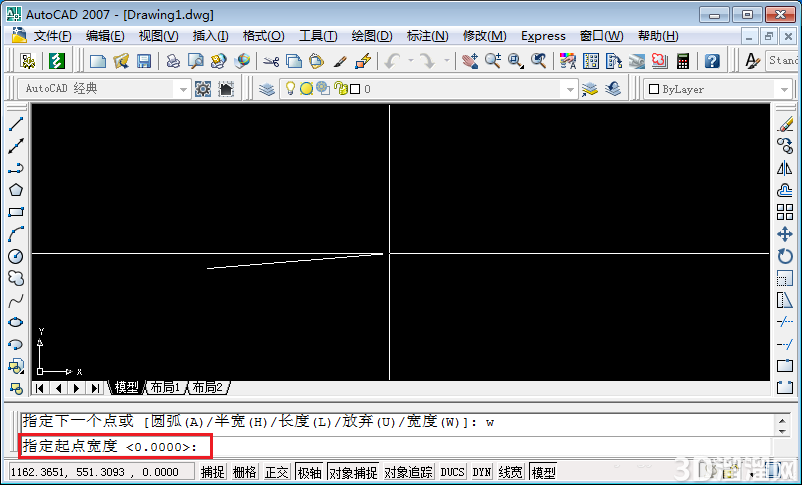Screen dimensions: 802x485
Task: Select the Circle tool
Action: [x=16, y=256]
